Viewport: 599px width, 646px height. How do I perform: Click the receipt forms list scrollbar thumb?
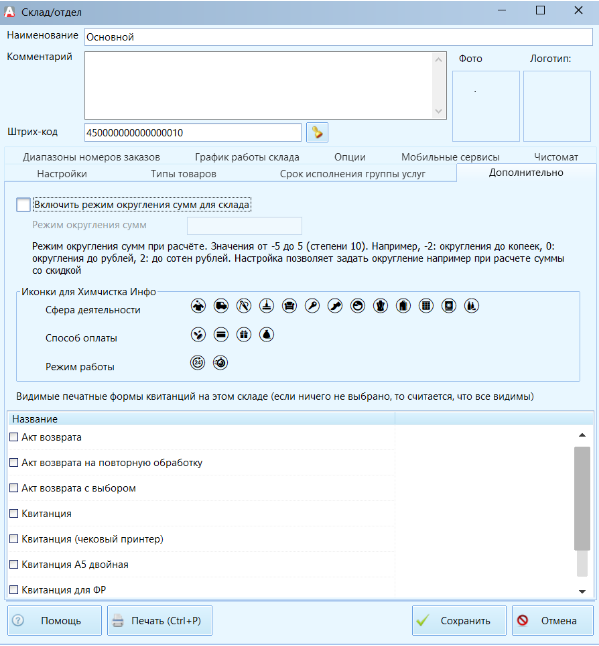tap(582, 499)
